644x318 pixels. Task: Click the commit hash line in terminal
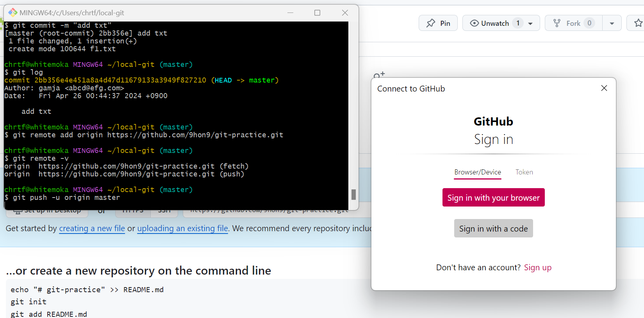point(141,80)
